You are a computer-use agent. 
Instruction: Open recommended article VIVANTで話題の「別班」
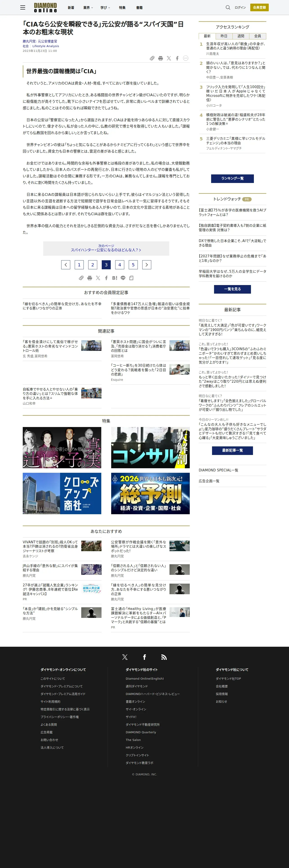[50, 546]
